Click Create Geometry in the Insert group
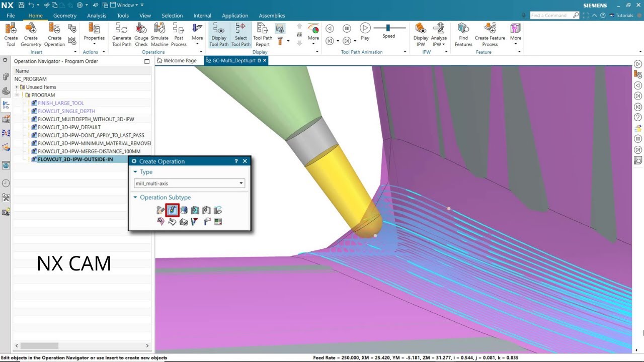 (31, 35)
